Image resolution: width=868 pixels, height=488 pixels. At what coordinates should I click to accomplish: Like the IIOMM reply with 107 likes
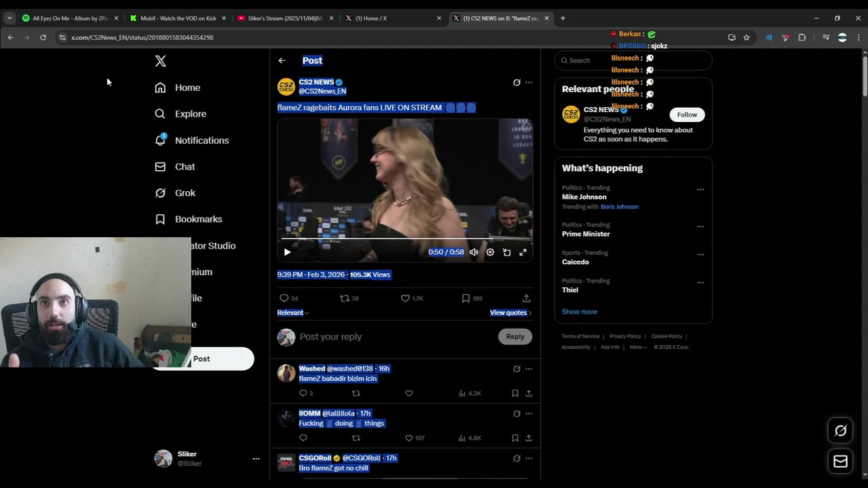pyautogui.click(x=414, y=438)
